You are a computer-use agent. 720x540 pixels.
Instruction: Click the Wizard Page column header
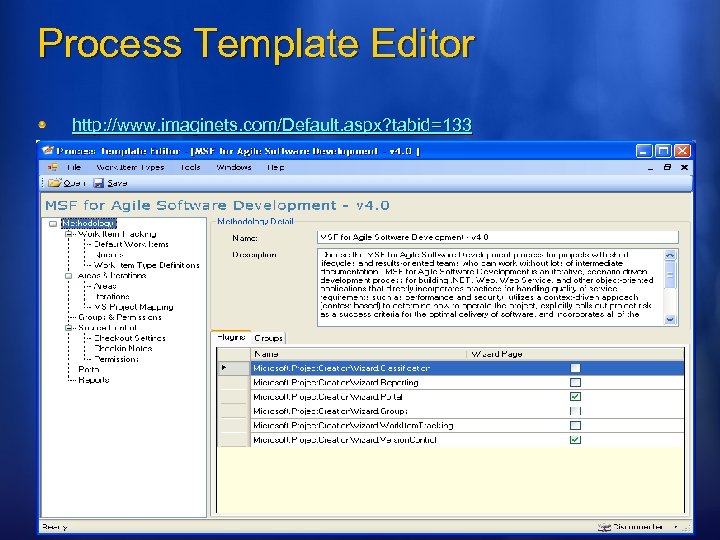(575, 354)
